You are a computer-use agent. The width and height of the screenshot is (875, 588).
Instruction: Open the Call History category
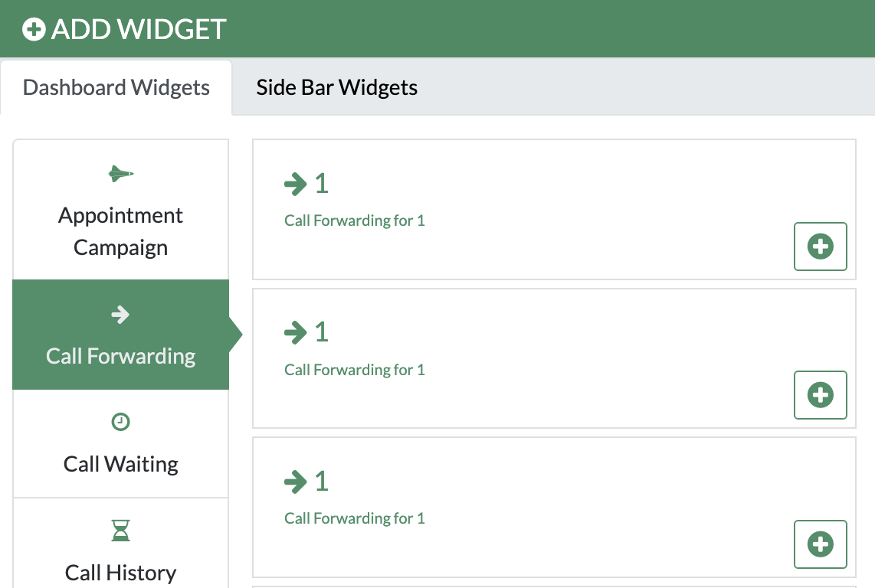click(120, 572)
